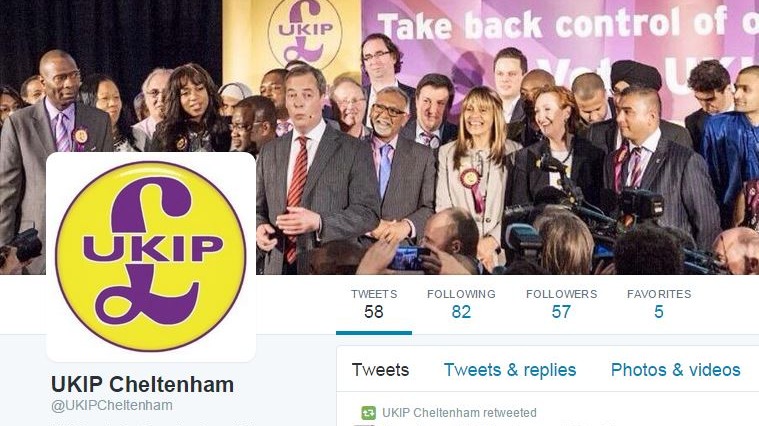The image size is (759, 426).
Task: Switch to the Tweets timeline tab
Action: pos(380,370)
